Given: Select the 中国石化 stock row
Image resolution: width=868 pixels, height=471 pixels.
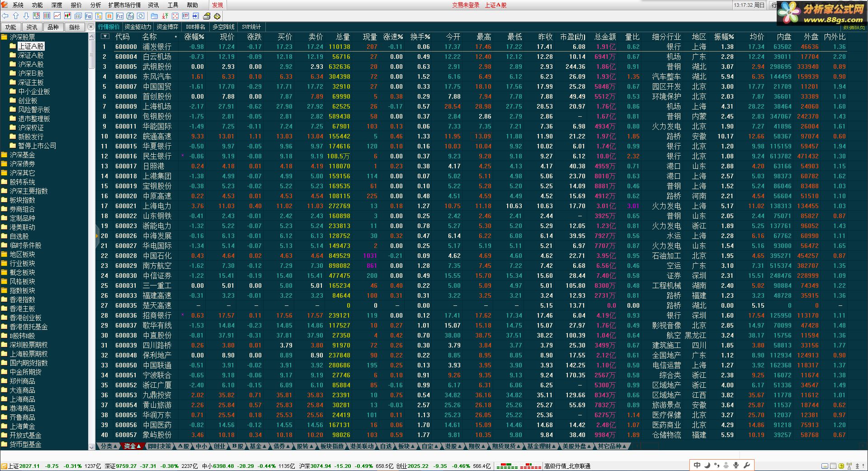Looking at the screenshot, I should (x=472, y=256).
